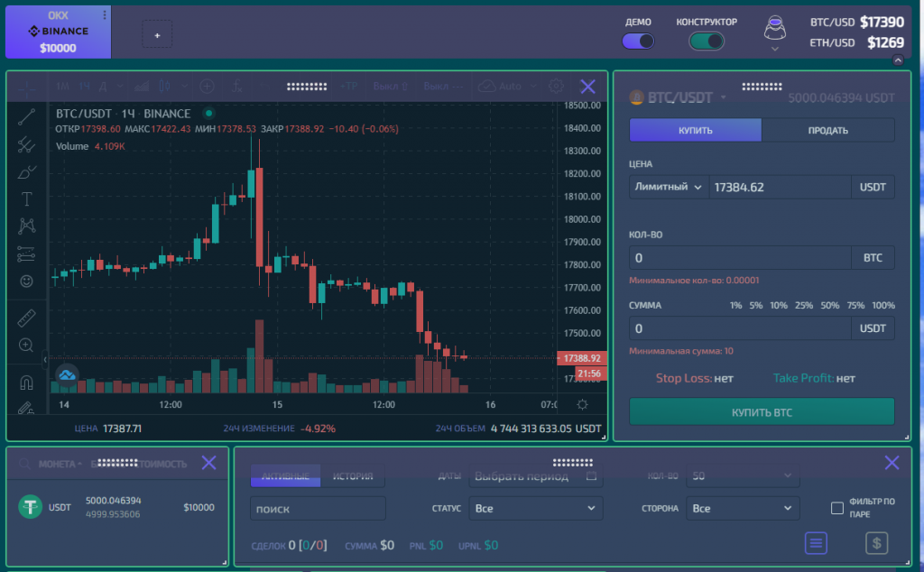Set amount to 25% of balance
924x572 pixels.
[x=804, y=305]
